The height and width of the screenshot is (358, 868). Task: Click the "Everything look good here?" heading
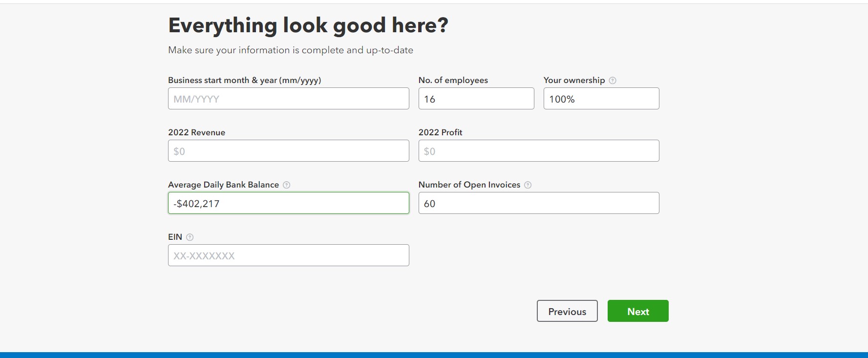[308, 25]
